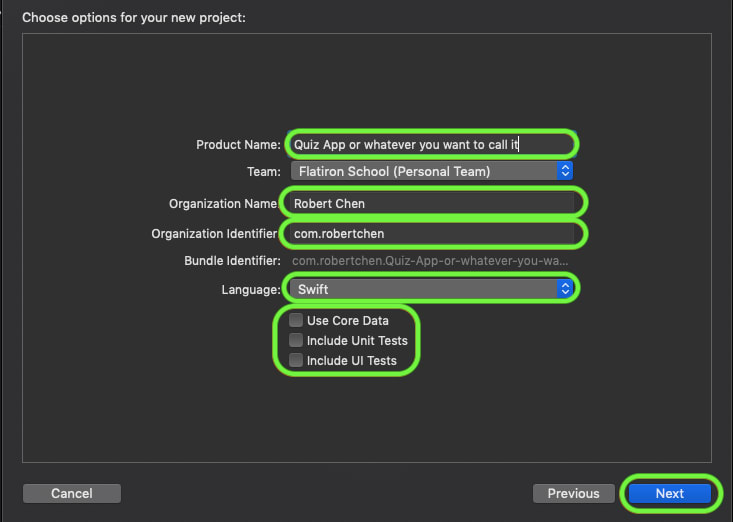Click the 'Organization Name' label
The image size is (733, 522).
coord(223,204)
